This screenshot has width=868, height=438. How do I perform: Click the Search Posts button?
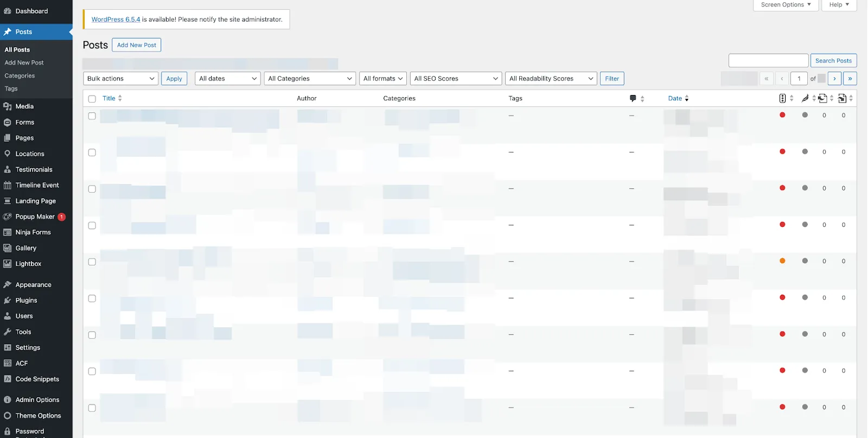[x=833, y=61]
